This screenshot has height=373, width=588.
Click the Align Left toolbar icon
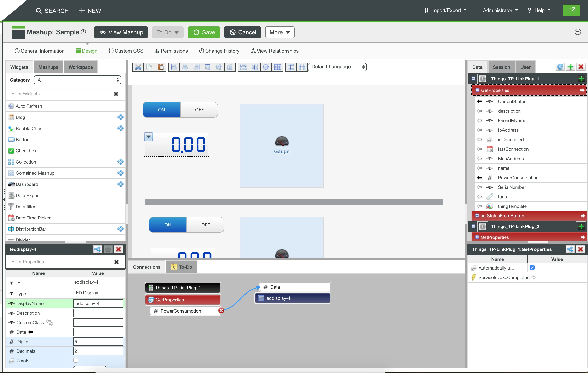pyautogui.click(x=174, y=67)
